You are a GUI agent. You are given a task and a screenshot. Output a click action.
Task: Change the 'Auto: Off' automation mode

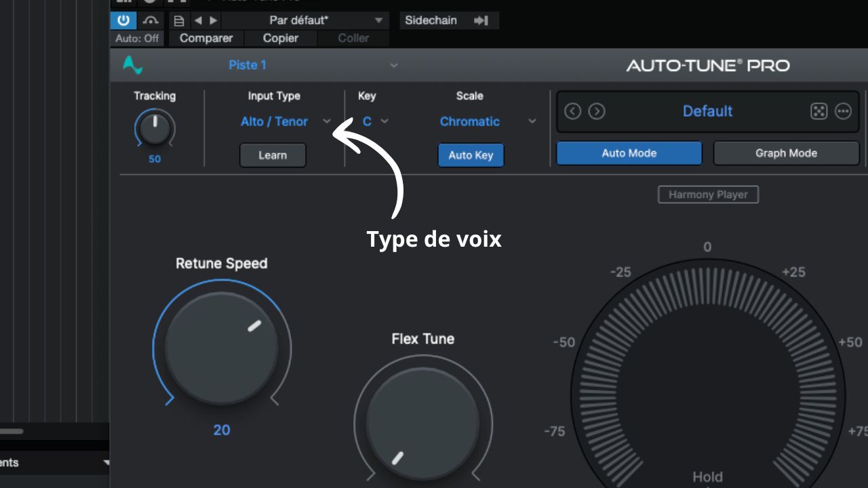(138, 38)
